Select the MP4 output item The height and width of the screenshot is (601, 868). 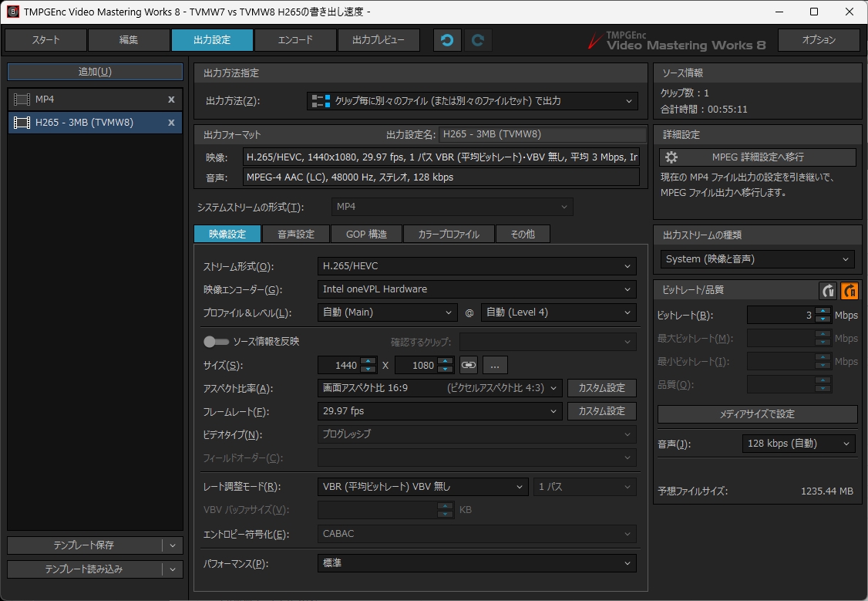96,100
